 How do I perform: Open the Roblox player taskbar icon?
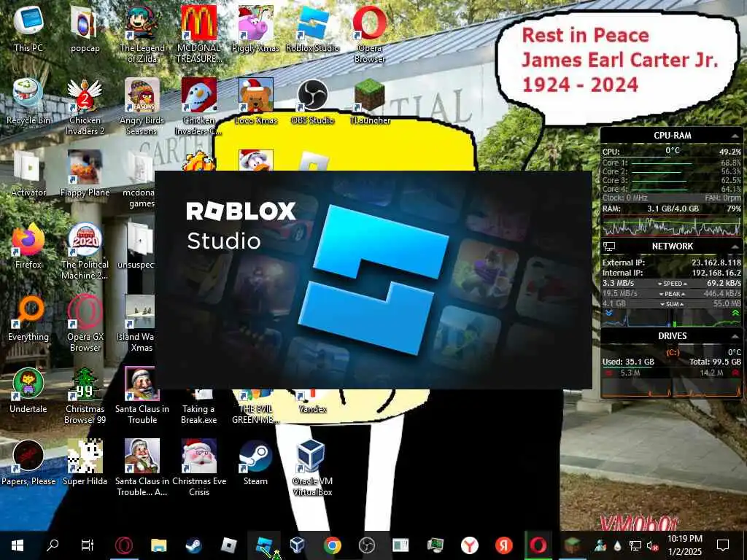pos(229,545)
